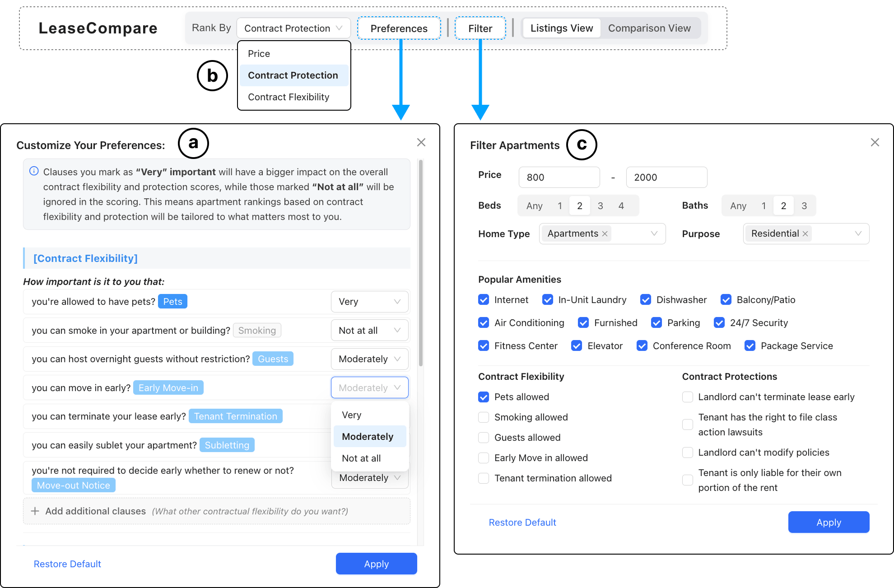894x588 pixels.
Task: Remove the Apartments tag from Home Type
Action: click(x=605, y=234)
